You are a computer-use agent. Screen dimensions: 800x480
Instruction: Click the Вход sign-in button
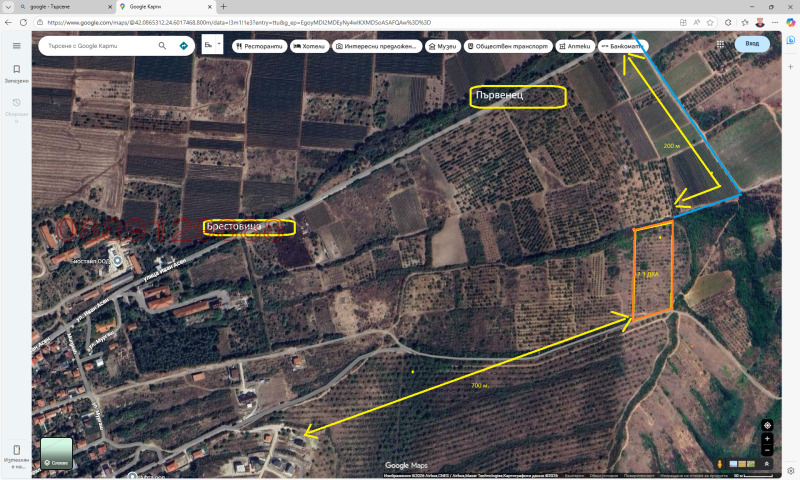752,44
